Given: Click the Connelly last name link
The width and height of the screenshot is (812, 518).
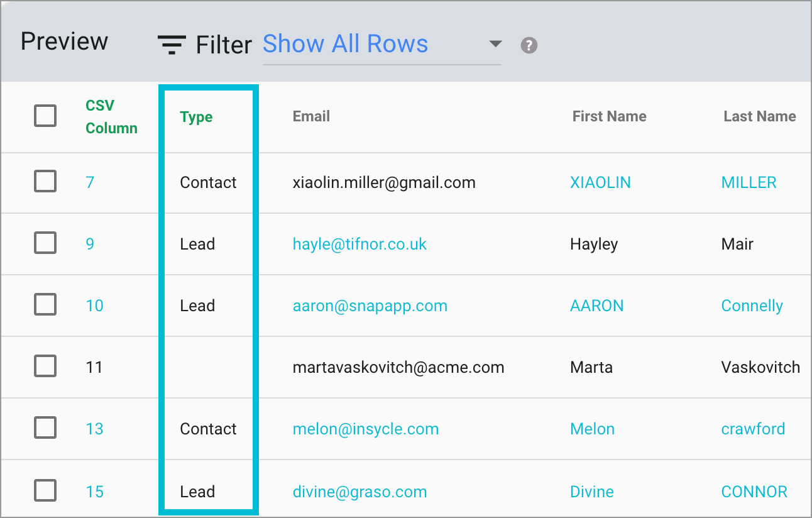Looking at the screenshot, I should [752, 306].
